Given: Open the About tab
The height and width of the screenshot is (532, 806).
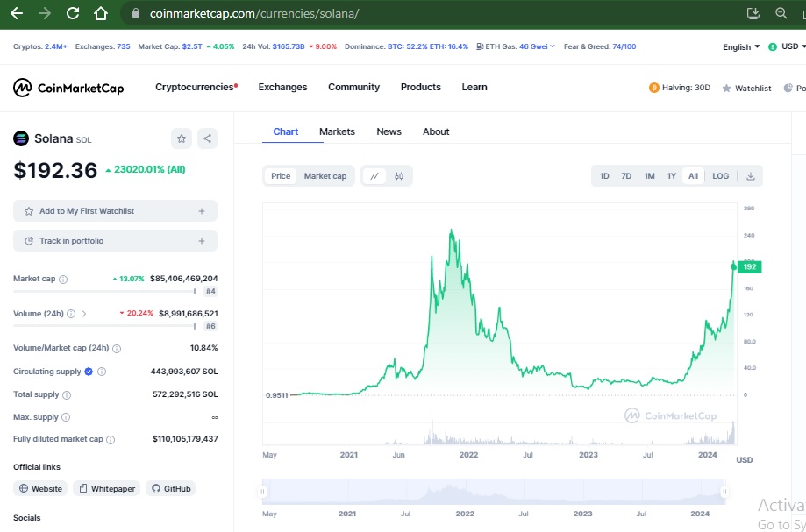Looking at the screenshot, I should (436, 132).
